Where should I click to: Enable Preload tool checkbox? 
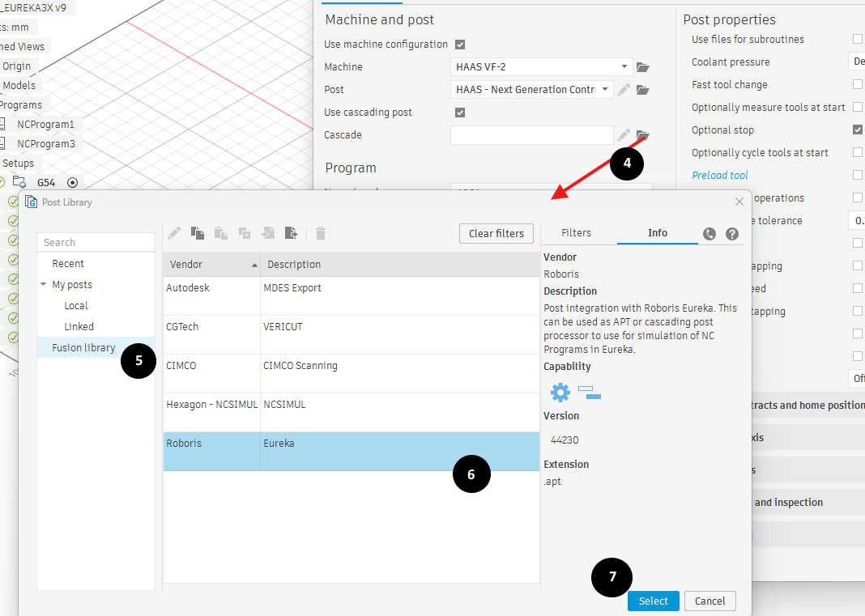pyautogui.click(x=857, y=175)
